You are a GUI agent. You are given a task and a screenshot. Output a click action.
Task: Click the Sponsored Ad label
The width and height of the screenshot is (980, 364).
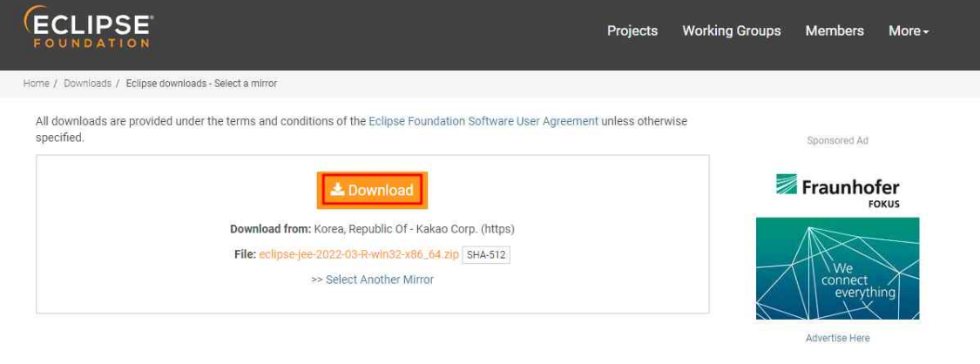(x=837, y=140)
